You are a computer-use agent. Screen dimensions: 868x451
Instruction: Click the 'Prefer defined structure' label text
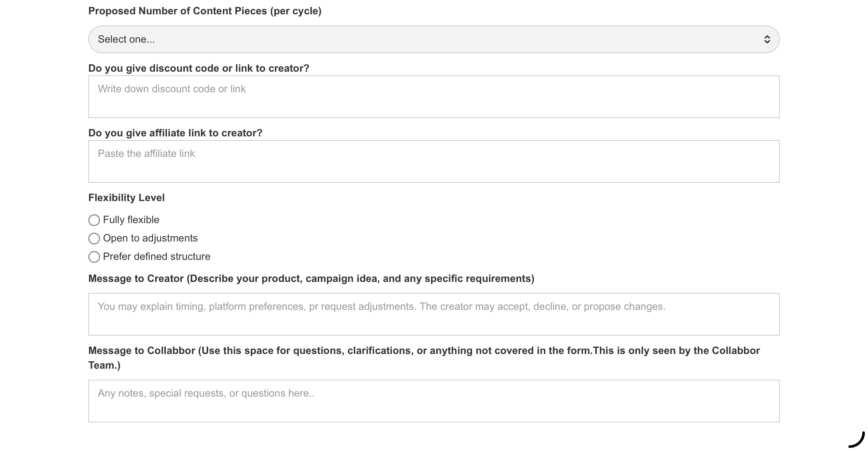[x=157, y=257]
